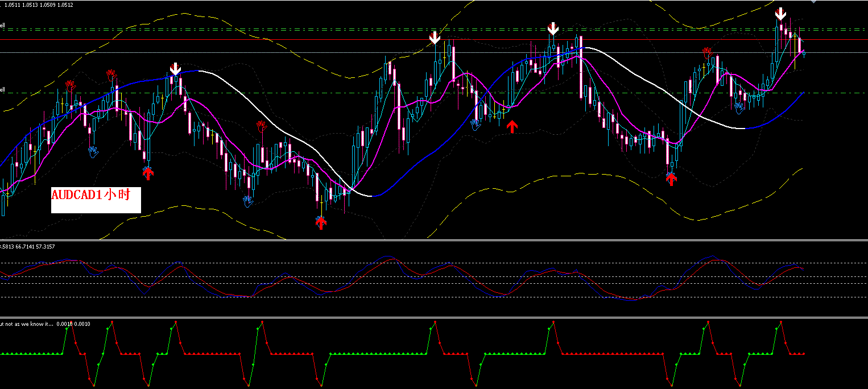Screen dimensions: 868x389
Task: Click the second red hand icon from the left
Action: point(110,75)
